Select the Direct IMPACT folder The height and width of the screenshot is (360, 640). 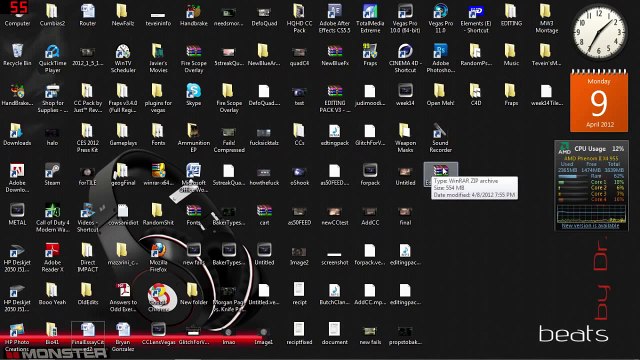click(87, 258)
